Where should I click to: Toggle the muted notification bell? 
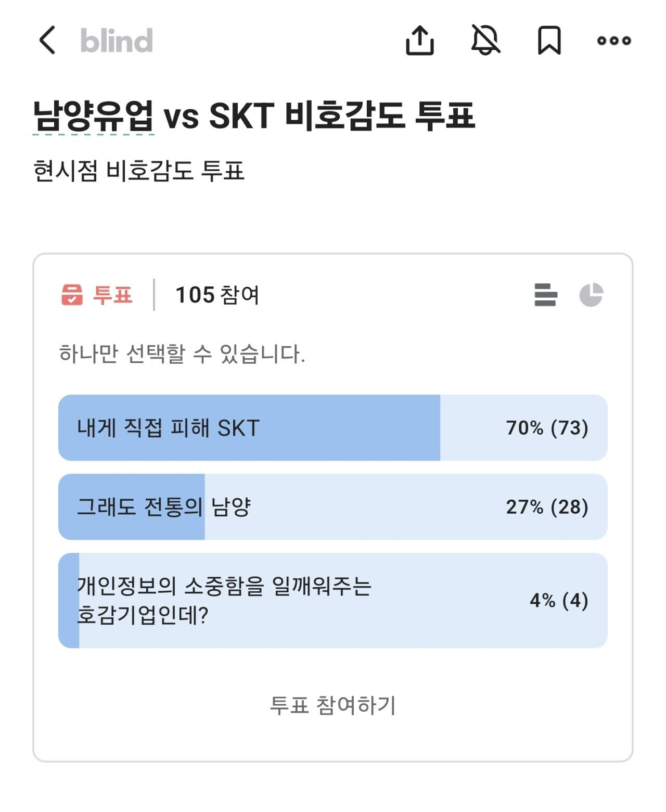(x=485, y=41)
